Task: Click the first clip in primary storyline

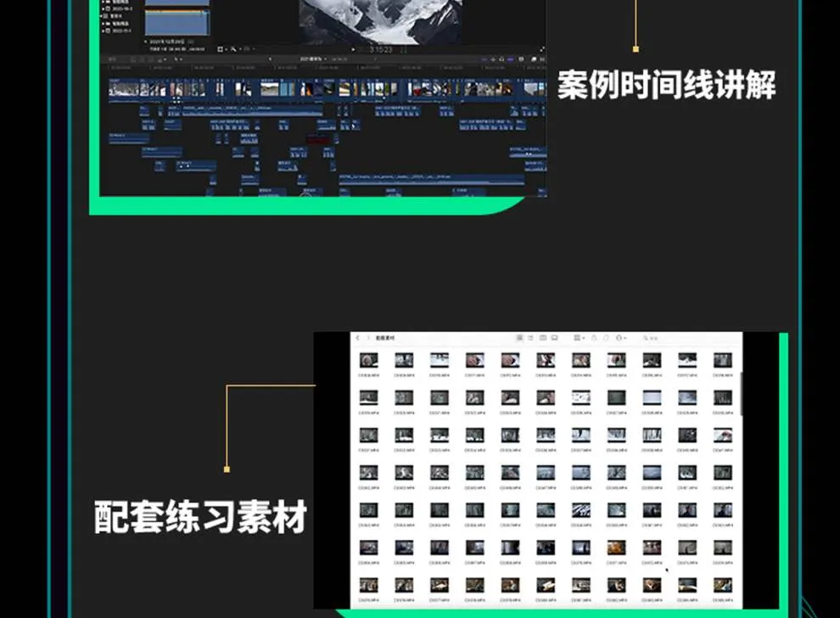Action: point(119,88)
